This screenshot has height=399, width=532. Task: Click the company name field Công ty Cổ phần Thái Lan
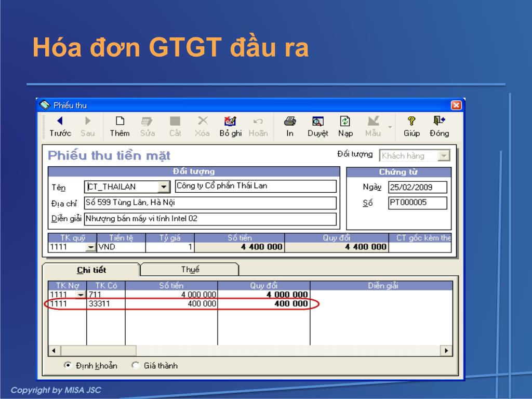256,186
